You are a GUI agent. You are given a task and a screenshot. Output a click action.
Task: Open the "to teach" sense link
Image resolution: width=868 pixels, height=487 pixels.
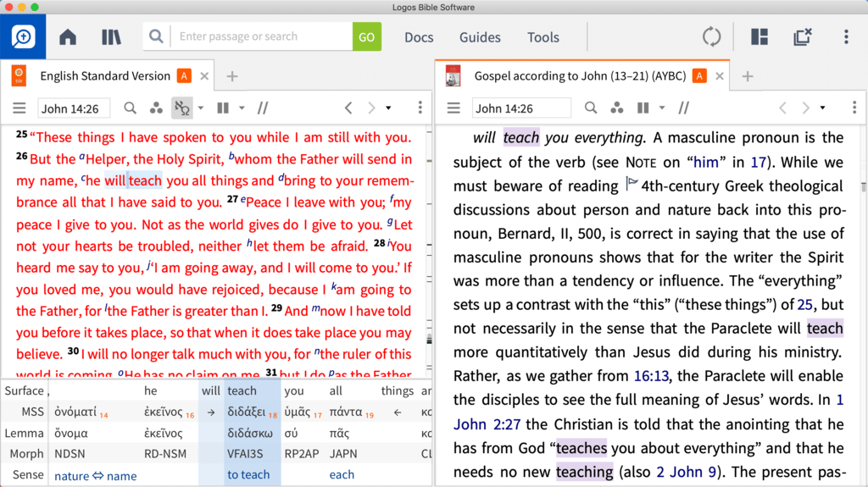point(248,475)
